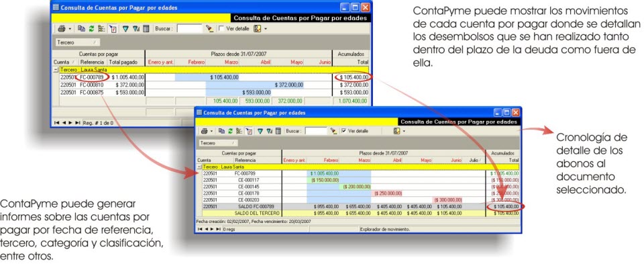Image resolution: width=644 pixels, height=264 pixels.
Task: Click the tree grouping icon in the upper window
Action: [x=101, y=29]
